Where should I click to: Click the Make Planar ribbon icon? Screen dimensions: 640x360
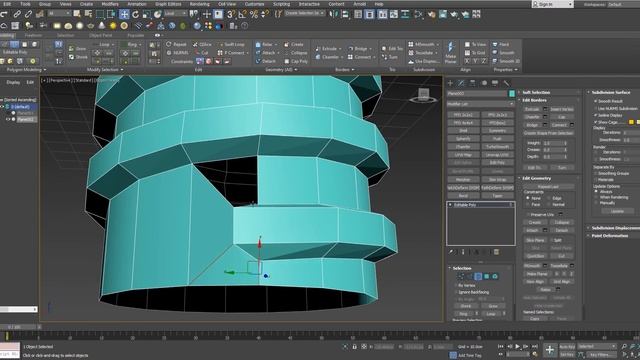[451, 52]
